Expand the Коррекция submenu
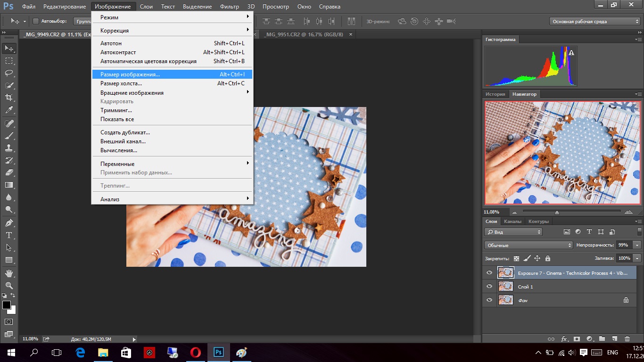This screenshot has height=362, width=644. [x=172, y=31]
